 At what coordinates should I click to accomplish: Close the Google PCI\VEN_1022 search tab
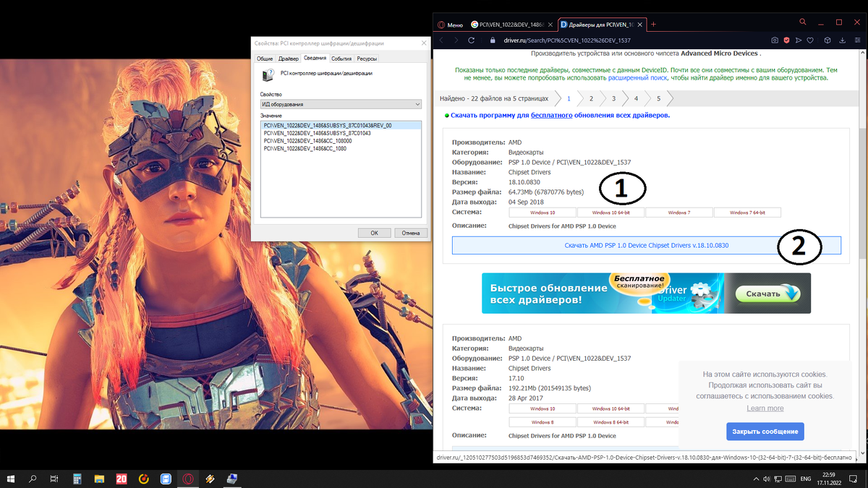pyautogui.click(x=550, y=24)
